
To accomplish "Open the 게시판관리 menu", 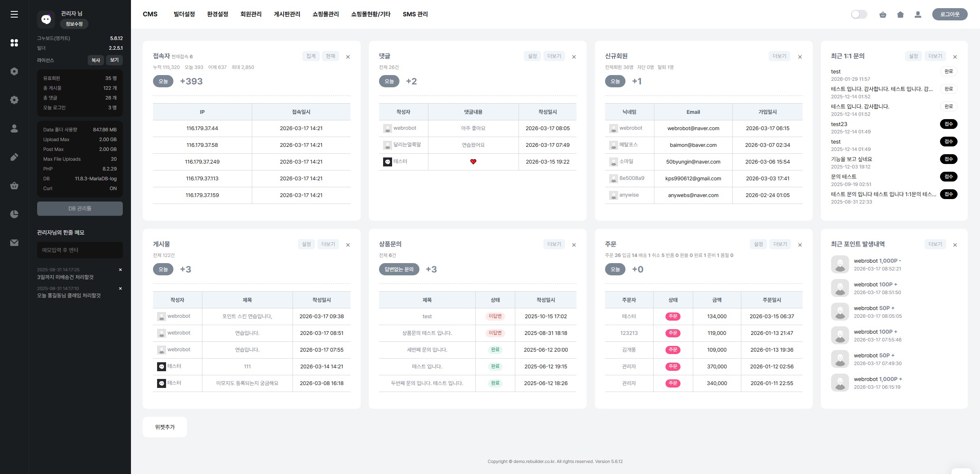I will pos(287,14).
